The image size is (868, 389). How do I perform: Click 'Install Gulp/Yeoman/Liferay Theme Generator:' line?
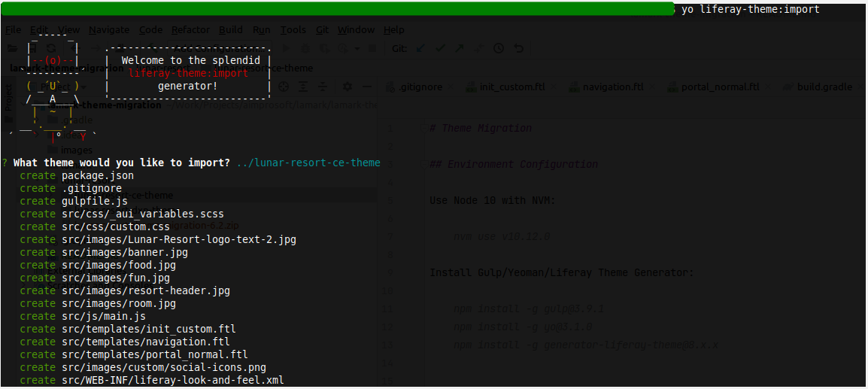561,272
